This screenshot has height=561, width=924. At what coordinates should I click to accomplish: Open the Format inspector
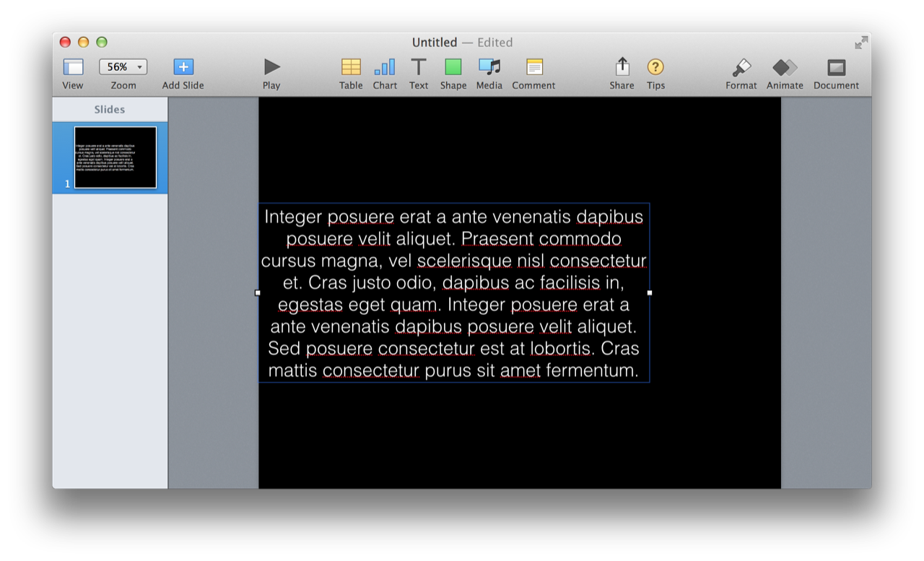tap(741, 67)
